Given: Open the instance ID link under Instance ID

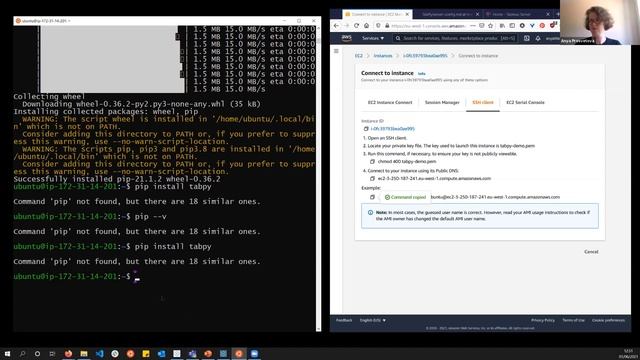Looking at the screenshot, I should tap(393, 129).
